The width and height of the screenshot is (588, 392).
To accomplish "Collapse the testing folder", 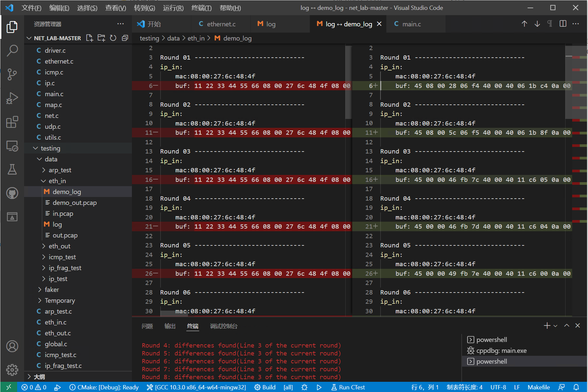I will pos(36,148).
